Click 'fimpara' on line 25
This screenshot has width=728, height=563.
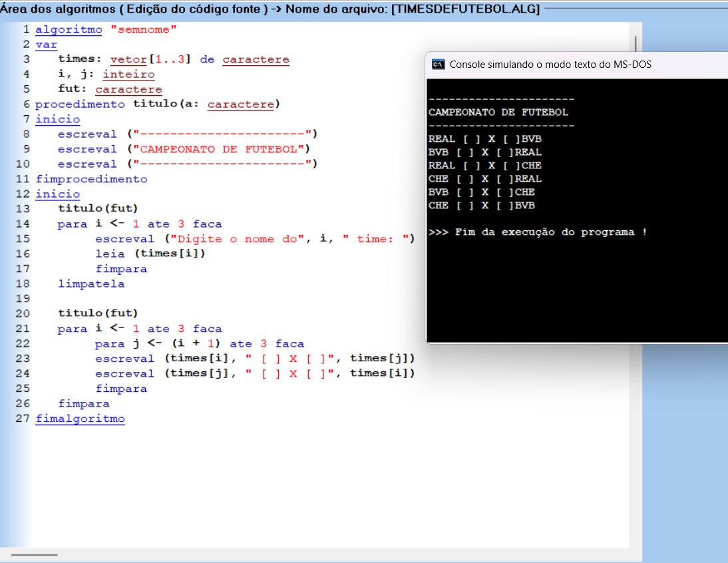[121, 389]
